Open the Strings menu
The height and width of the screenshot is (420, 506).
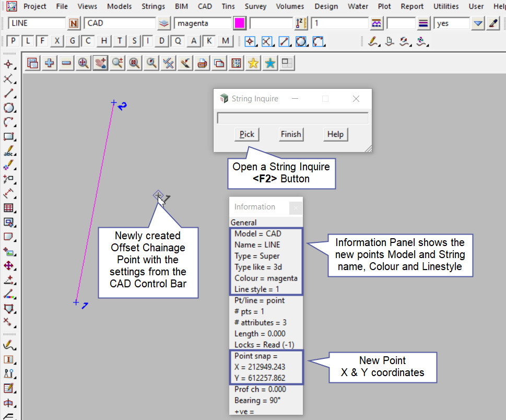click(153, 6)
